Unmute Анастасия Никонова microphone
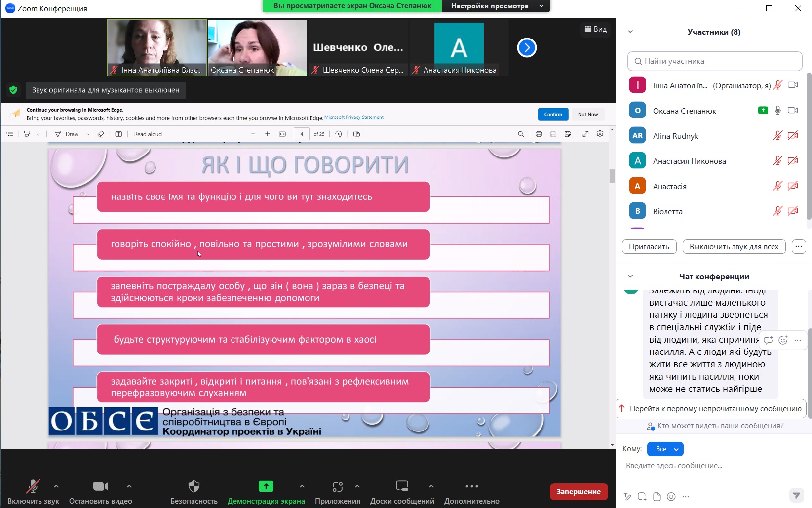Viewport: 812px width, 508px height. pyautogui.click(x=778, y=160)
